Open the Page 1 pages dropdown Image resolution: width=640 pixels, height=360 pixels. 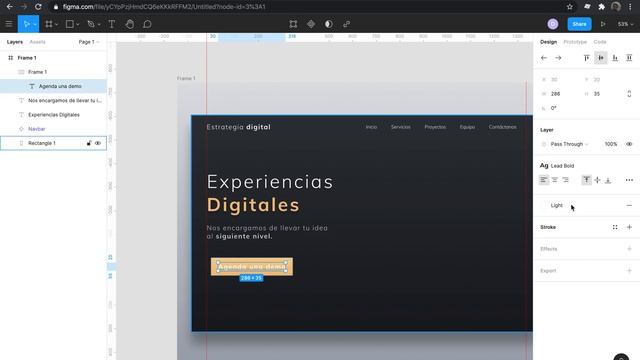pos(89,42)
